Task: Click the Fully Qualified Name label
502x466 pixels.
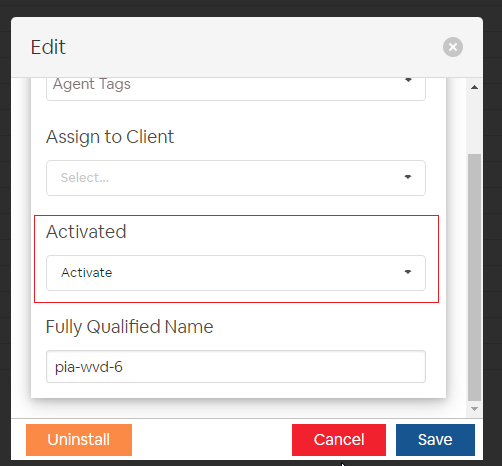Action: point(129,327)
